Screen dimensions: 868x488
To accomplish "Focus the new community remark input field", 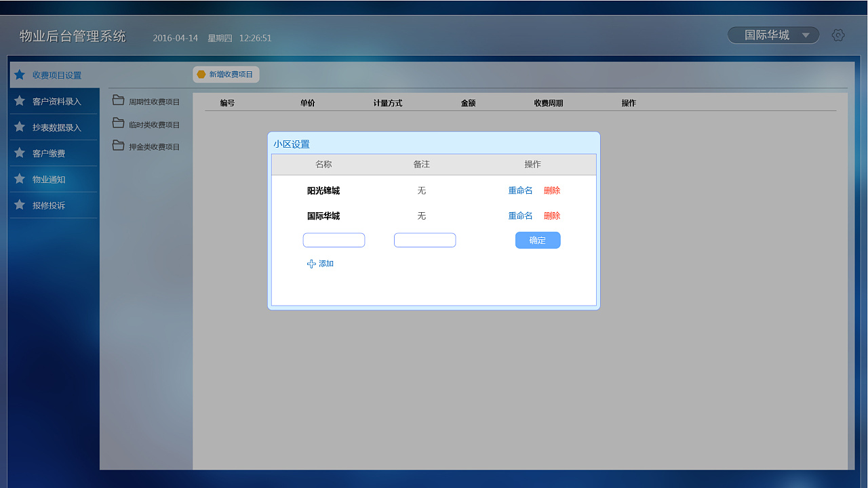I will pyautogui.click(x=425, y=240).
